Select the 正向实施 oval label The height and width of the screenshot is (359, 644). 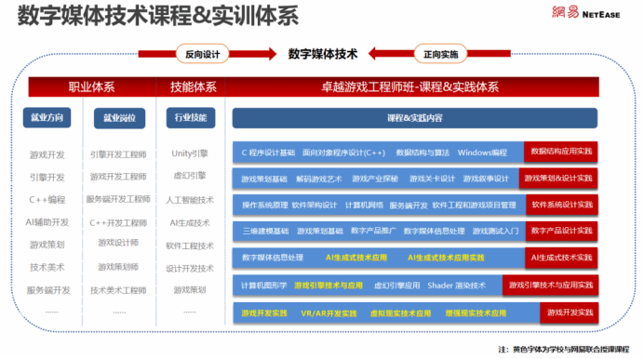tap(440, 54)
